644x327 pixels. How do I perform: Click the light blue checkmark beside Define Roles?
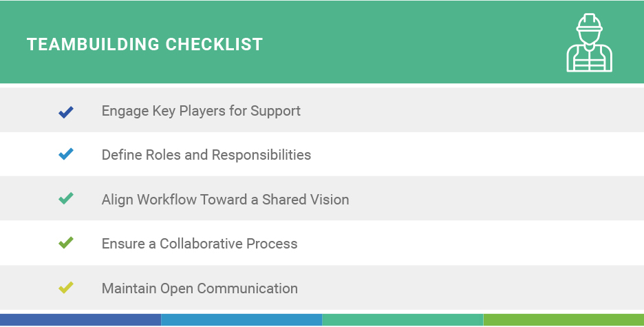[x=66, y=154]
